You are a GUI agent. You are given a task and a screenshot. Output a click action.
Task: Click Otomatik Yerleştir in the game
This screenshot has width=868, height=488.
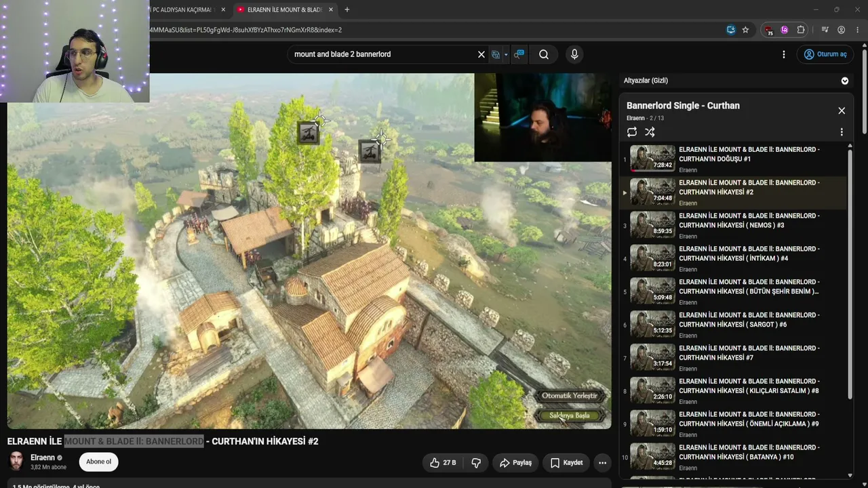570,396
